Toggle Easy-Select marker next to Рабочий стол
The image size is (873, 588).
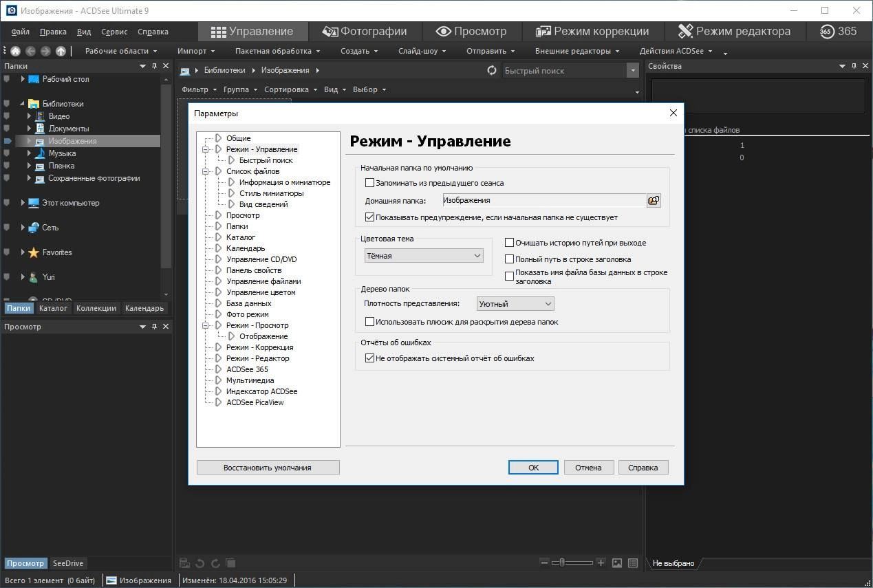[x=8, y=79]
